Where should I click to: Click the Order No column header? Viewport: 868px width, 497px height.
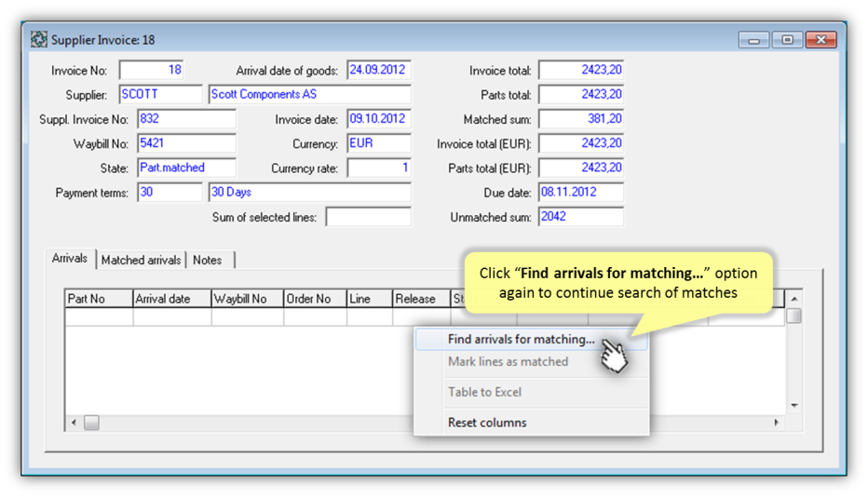[x=315, y=299]
